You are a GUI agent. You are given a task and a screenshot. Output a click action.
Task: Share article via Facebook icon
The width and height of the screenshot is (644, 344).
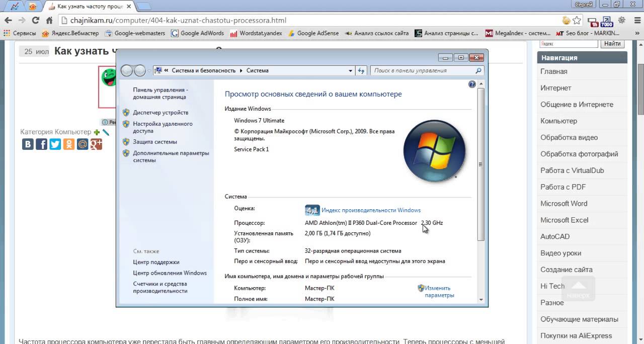tap(41, 144)
